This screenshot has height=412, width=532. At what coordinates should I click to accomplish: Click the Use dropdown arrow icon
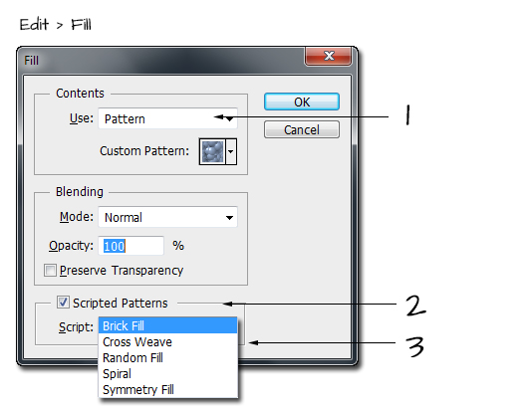[229, 119]
